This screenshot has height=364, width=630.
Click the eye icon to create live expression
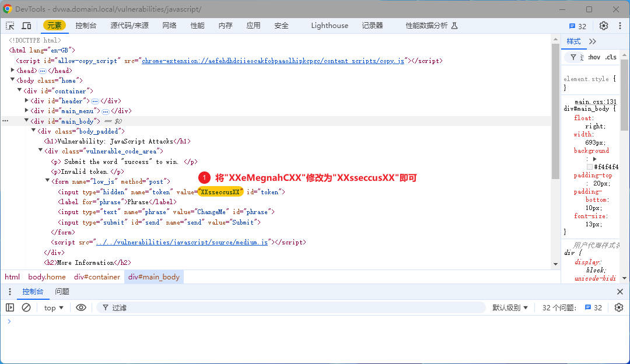coord(80,308)
